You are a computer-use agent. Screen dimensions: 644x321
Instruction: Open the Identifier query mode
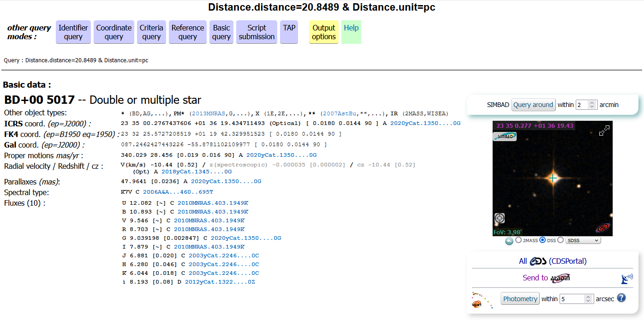pyautogui.click(x=73, y=32)
